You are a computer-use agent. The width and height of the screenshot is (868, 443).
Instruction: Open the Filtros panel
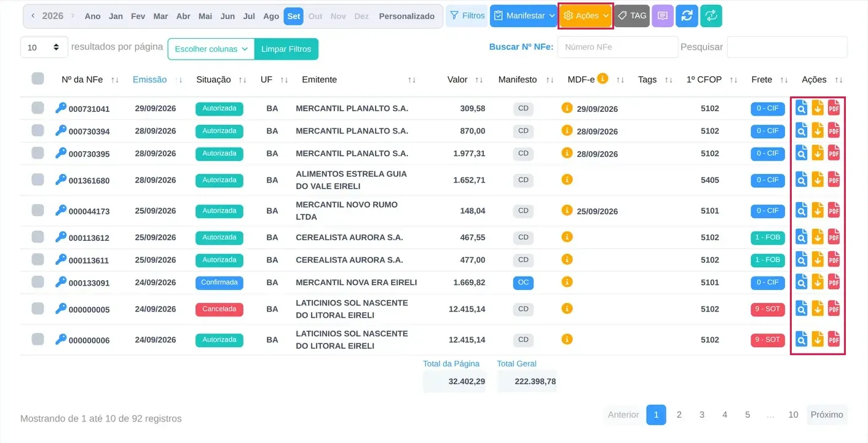point(467,16)
